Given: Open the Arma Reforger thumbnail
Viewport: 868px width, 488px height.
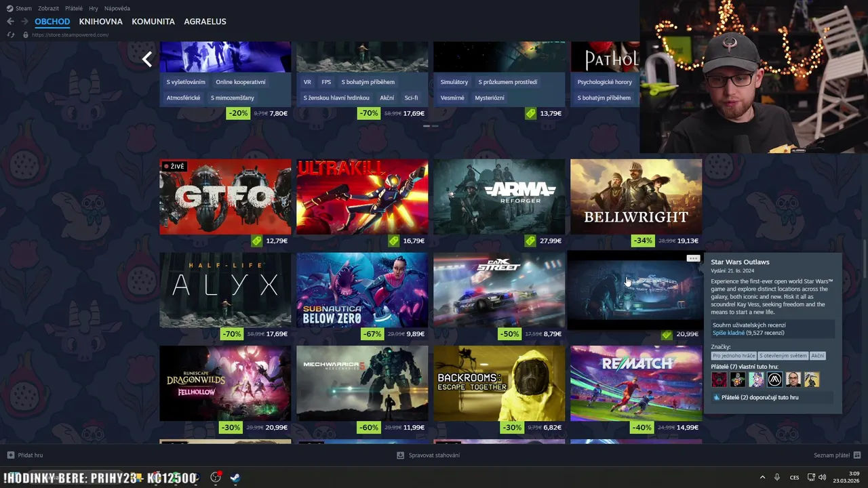Looking at the screenshot, I should [x=499, y=197].
